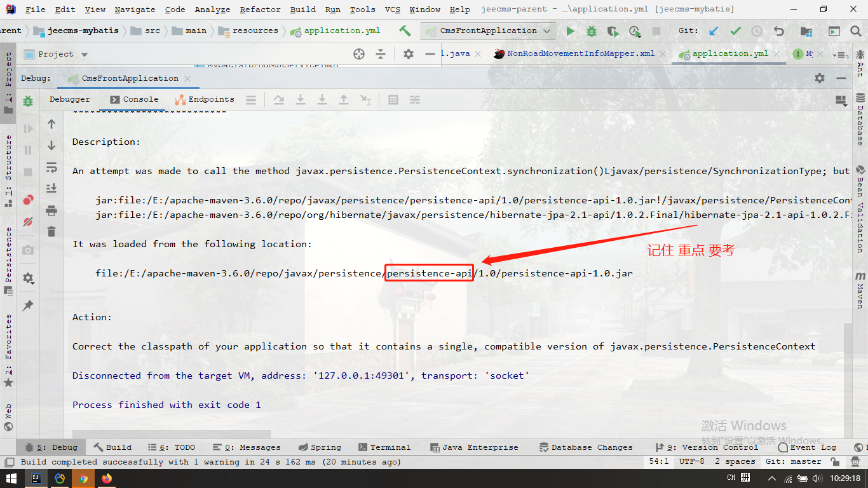Open Version Control tool window
868x488 pixels.
[706, 447]
